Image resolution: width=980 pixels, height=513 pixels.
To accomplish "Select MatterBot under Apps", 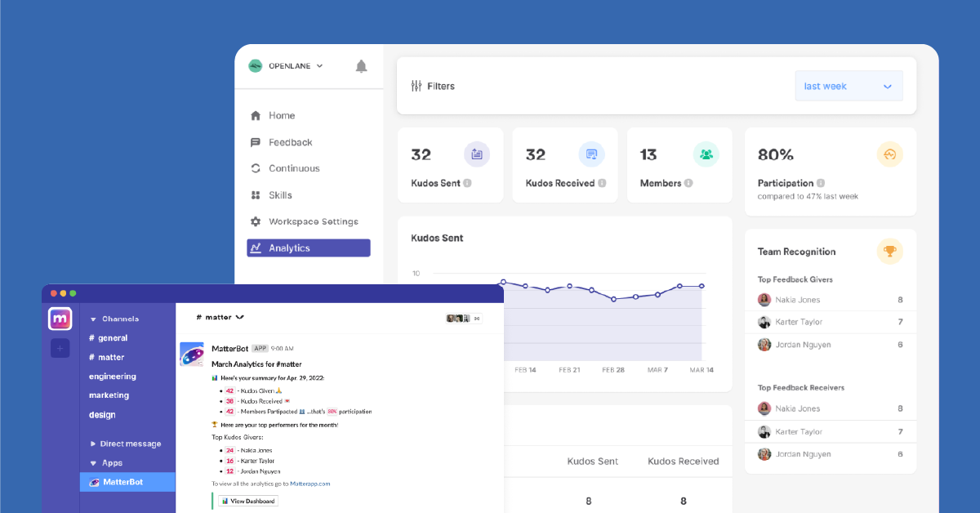I will [128, 482].
